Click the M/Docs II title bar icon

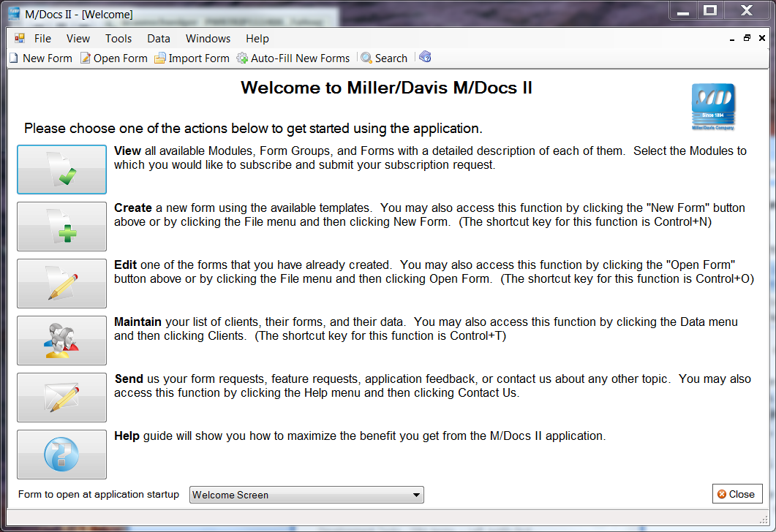(x=15, y=14)
